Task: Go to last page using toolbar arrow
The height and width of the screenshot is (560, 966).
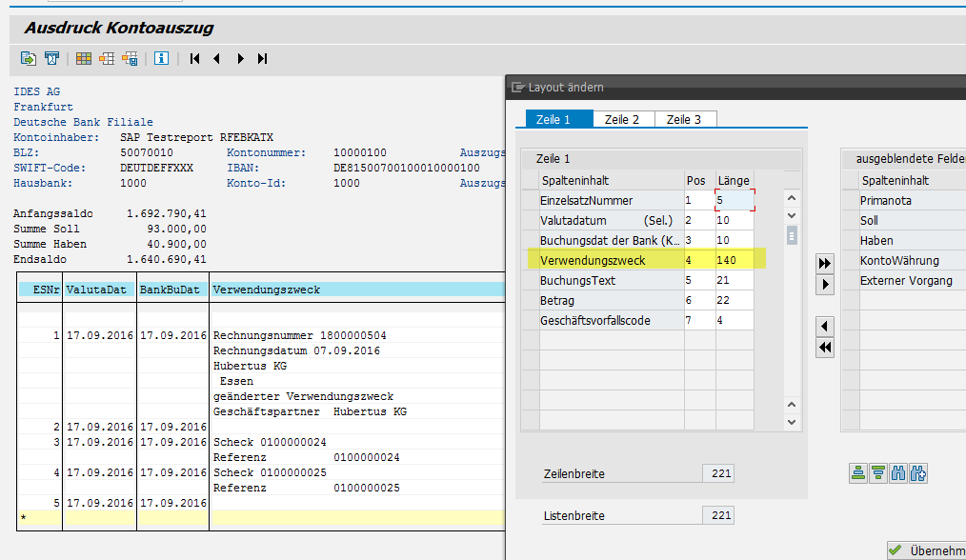Action: 263,58
